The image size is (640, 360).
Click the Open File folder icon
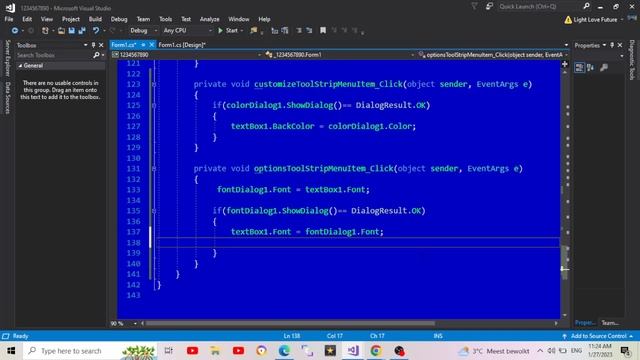point(61,31)
